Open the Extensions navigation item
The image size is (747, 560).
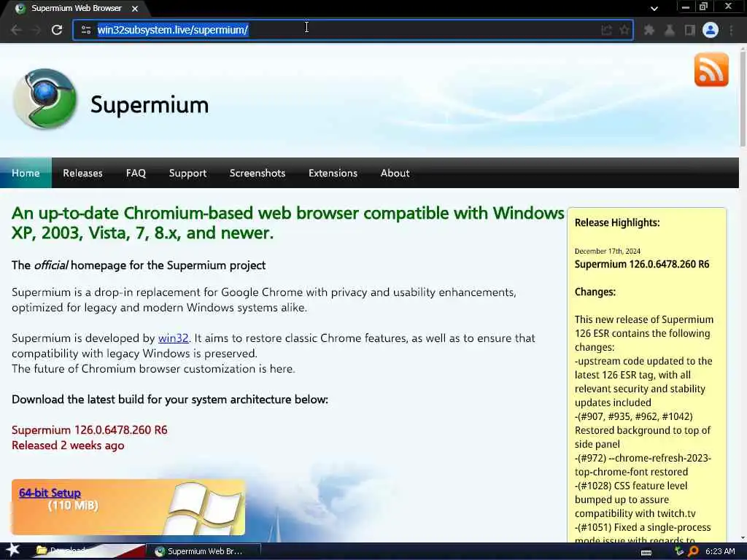(x=333, y=173)
